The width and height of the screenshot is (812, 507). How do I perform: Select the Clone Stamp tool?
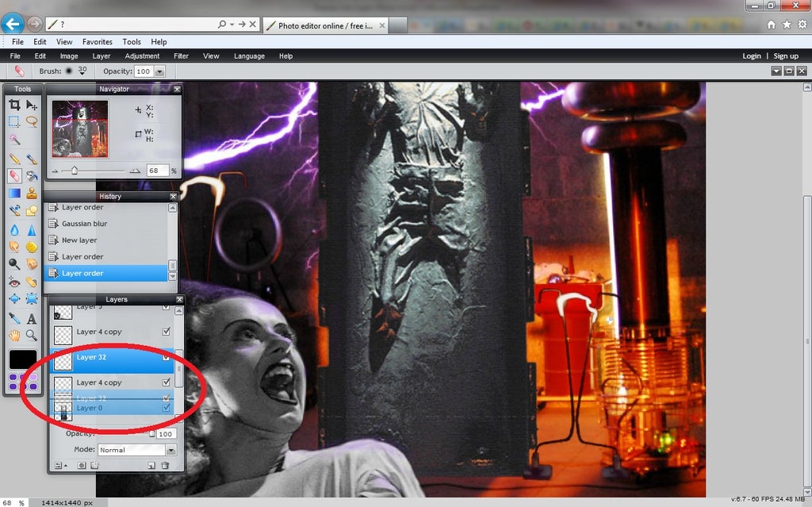point(32,194)
